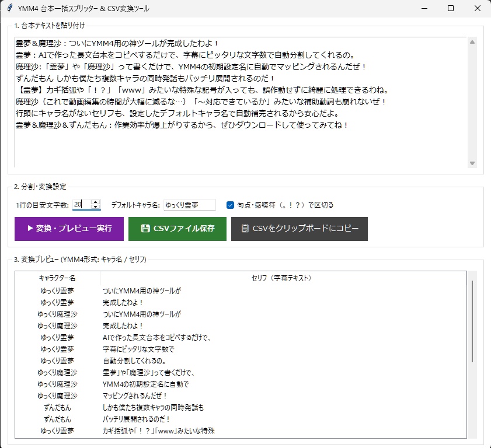Select row 自動分割してくれるの。
Viewport: 491px width, 448px height.
point(241,360)
